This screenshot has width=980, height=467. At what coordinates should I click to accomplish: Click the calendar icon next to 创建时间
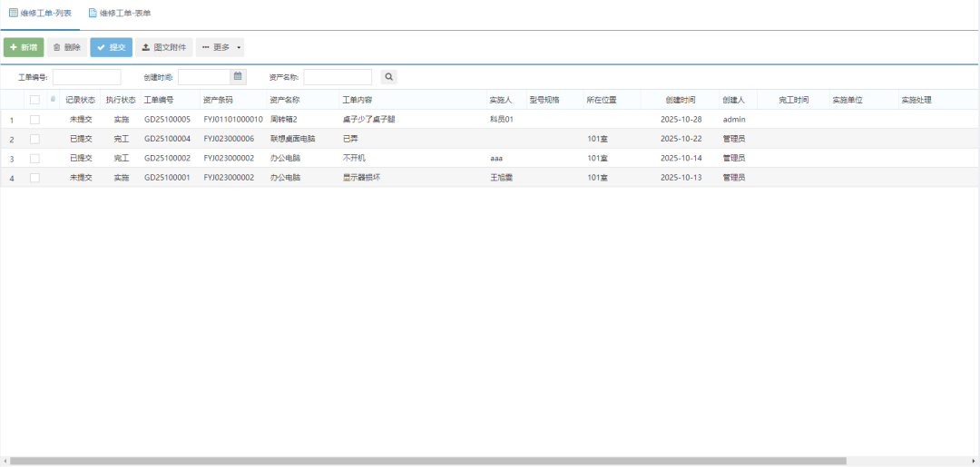[x=238, y=77]
